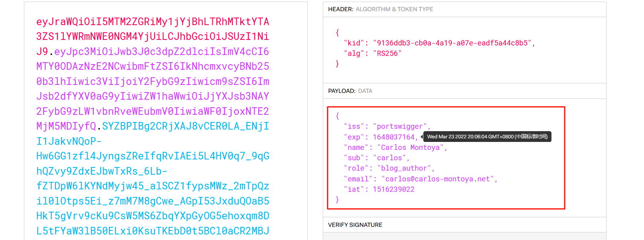Viewport: 644px width, 240px height.
Task: Click the opening brace of the header JSON
Action: 337,32
